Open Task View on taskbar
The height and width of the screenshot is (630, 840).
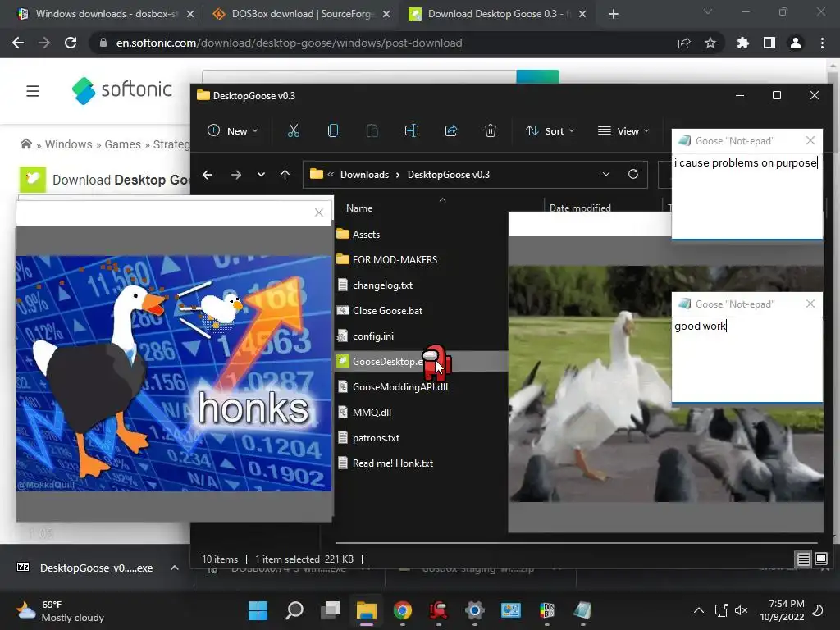[331, 610]
